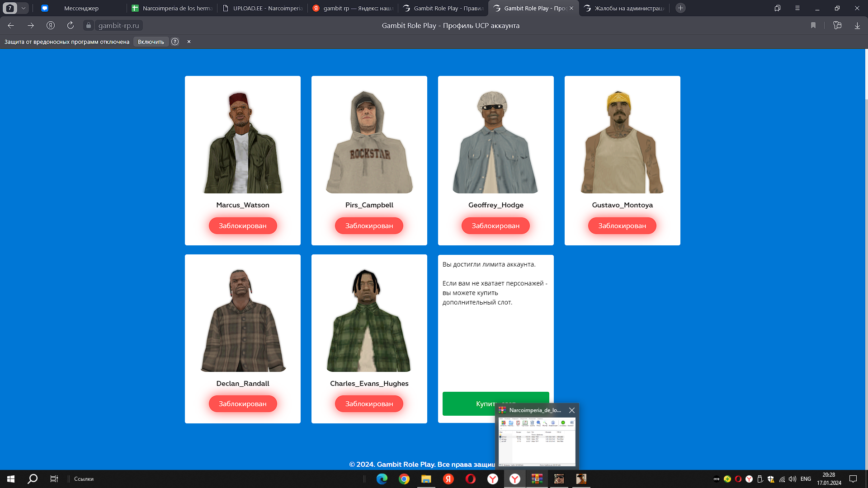Reload the page with the refresh icon
The width and height of the screenshot is (868, 488).
click(x=70, y=25)
